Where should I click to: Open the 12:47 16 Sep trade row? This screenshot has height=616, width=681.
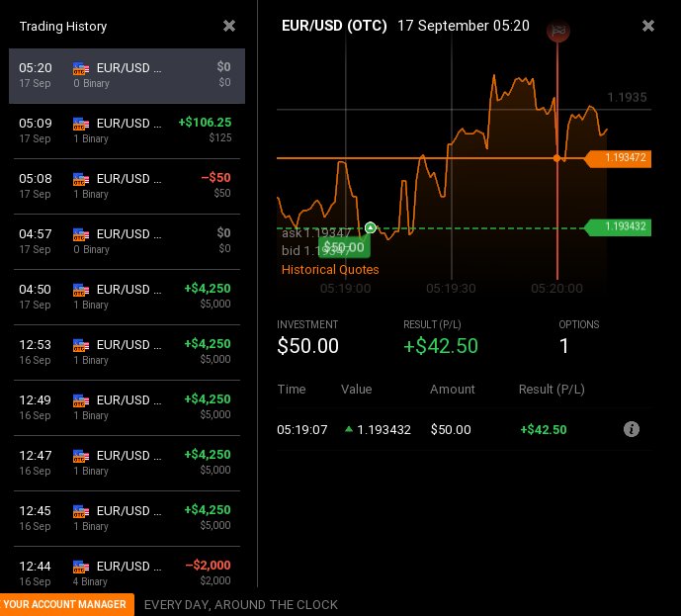tap(127, 463)
